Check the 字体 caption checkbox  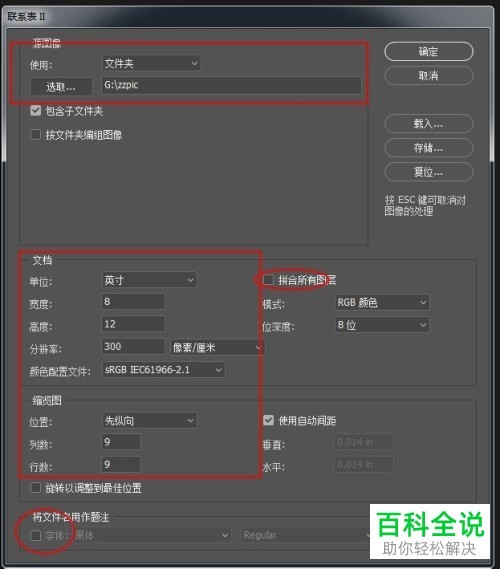[x=36, y=535]
